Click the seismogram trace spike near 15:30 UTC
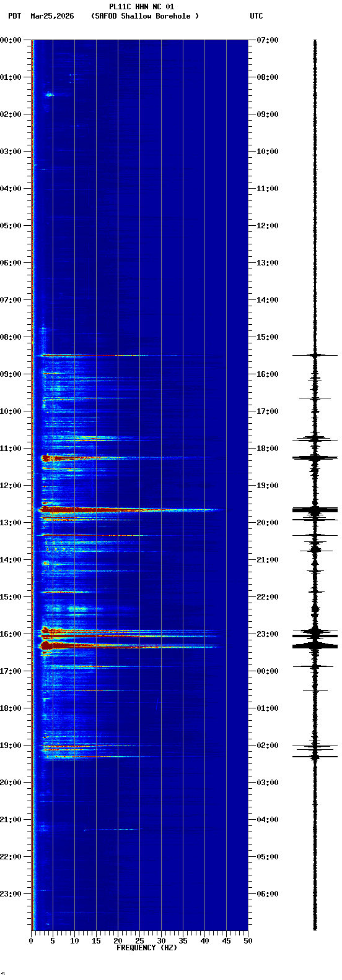 pos(315,355)
